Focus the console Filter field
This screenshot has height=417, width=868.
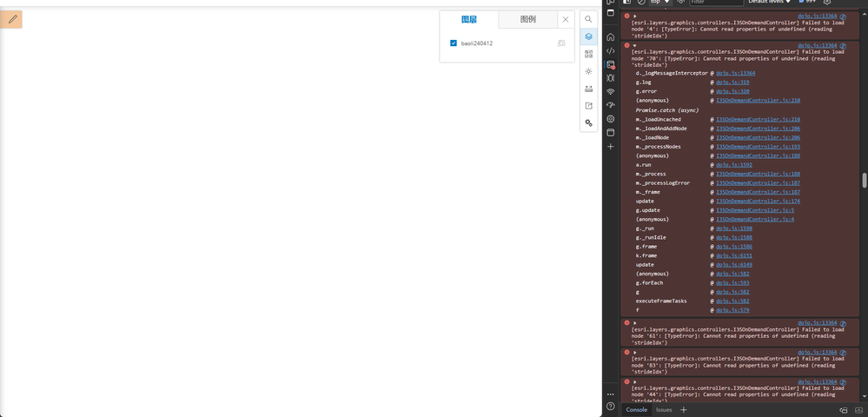716,3
